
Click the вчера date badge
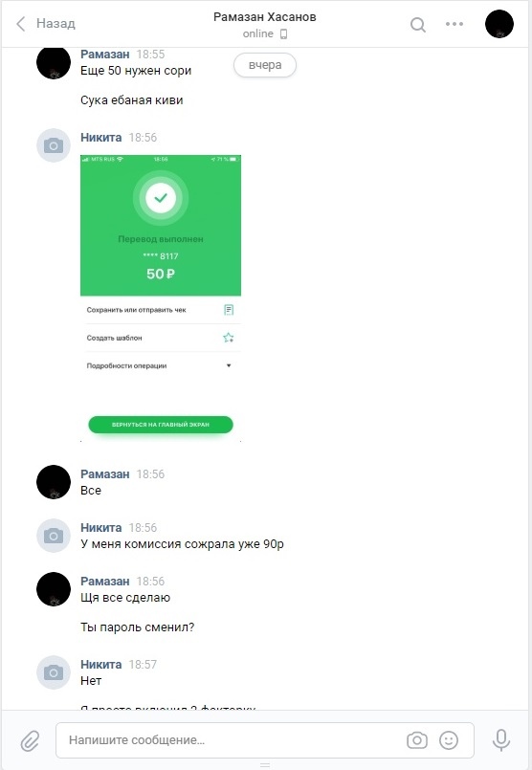pyautogui.click(x=265, y=65)
